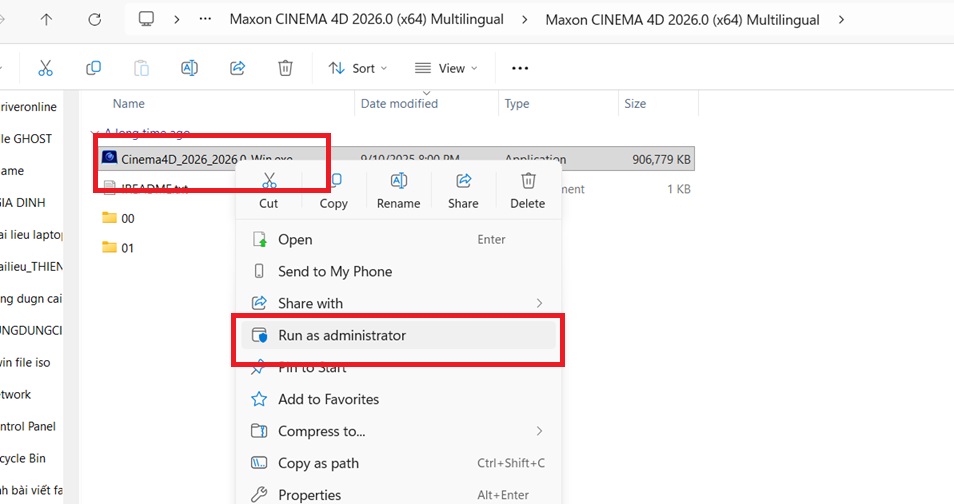The image size is (954, 504).
Task: Click Copy in the context menu
Action: pos(333,191)
